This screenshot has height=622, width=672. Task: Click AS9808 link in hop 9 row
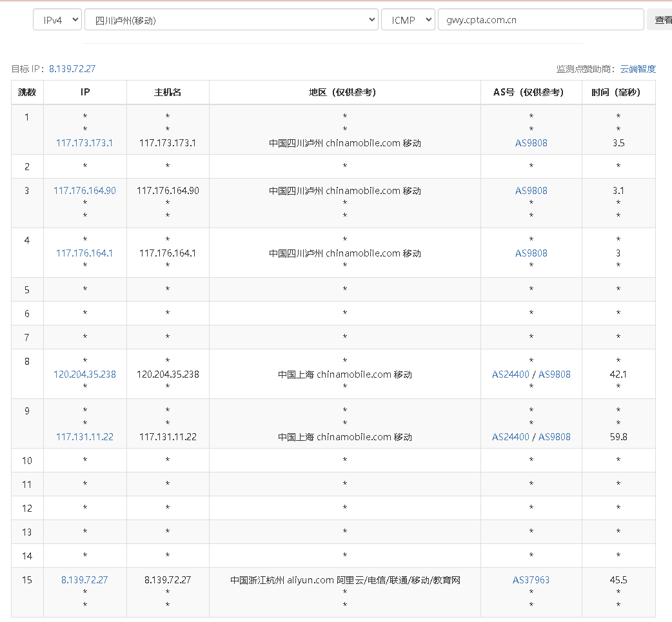click(x=555, y=437)
